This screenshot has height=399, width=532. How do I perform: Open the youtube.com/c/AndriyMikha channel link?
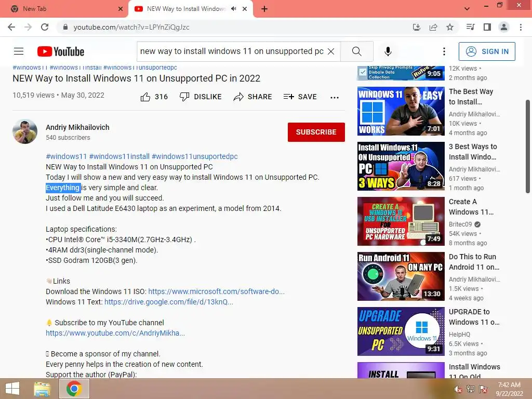115,333
